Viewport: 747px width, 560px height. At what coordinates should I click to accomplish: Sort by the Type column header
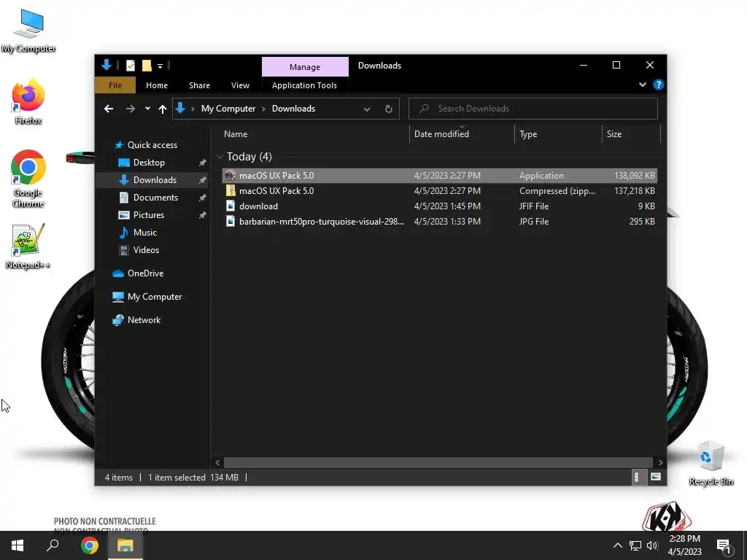(558, 134)
